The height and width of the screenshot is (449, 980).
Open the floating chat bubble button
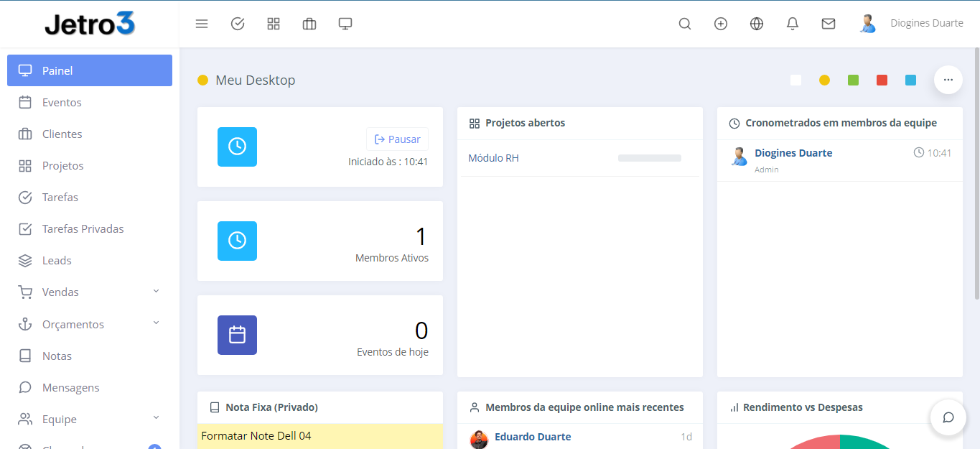click(948, 417)
